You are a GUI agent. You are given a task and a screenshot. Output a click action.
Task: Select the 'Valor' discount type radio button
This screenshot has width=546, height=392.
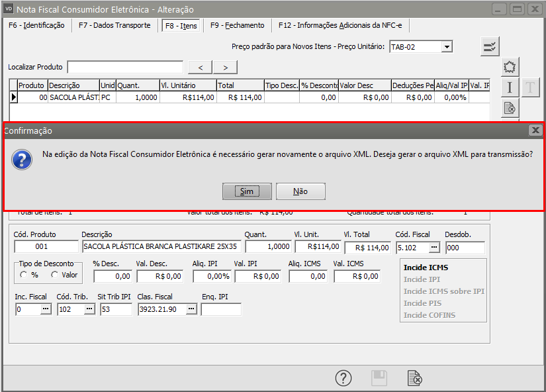[x=54, y=275]
